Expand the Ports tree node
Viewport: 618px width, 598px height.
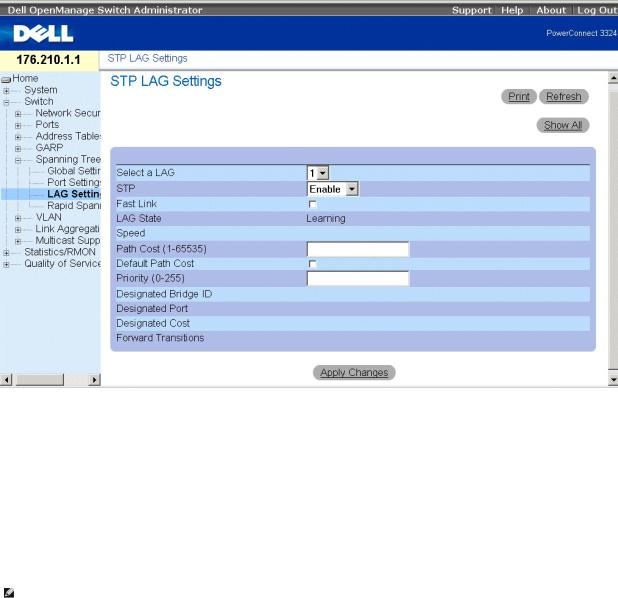[x=18, y=125]
